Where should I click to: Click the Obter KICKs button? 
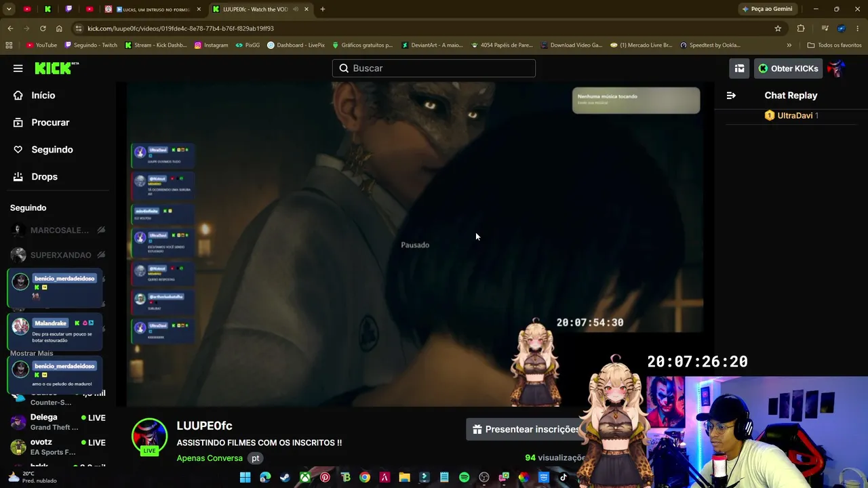coord(788,68)
